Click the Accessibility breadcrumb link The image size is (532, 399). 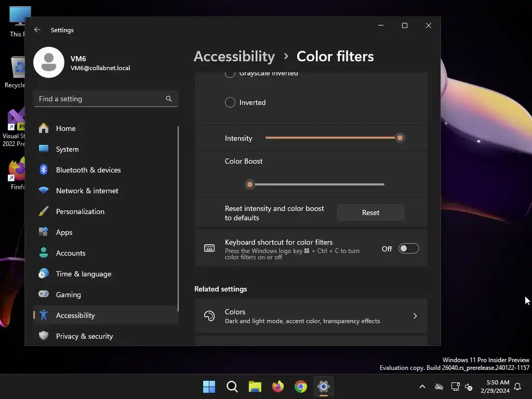click(234, 56)
